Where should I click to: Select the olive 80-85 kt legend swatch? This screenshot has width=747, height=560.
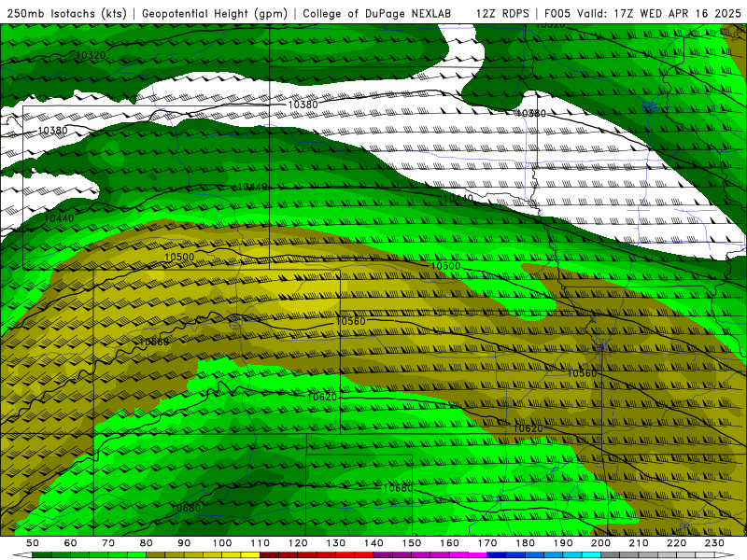tap(155, 555)
